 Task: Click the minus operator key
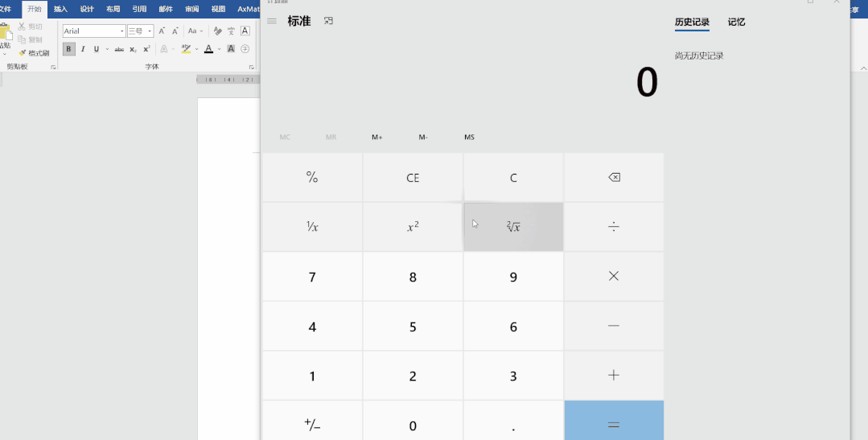614,326
